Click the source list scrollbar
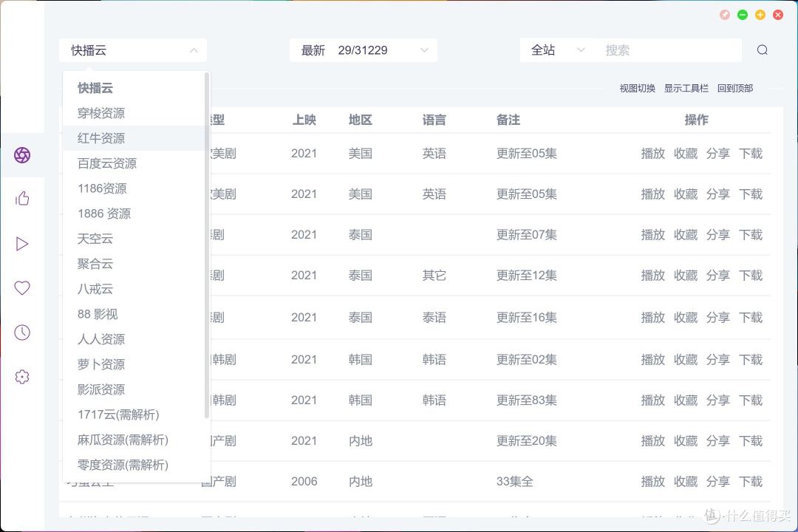The width and height of the screenshot is (798, 532). [x=207, y=245]
